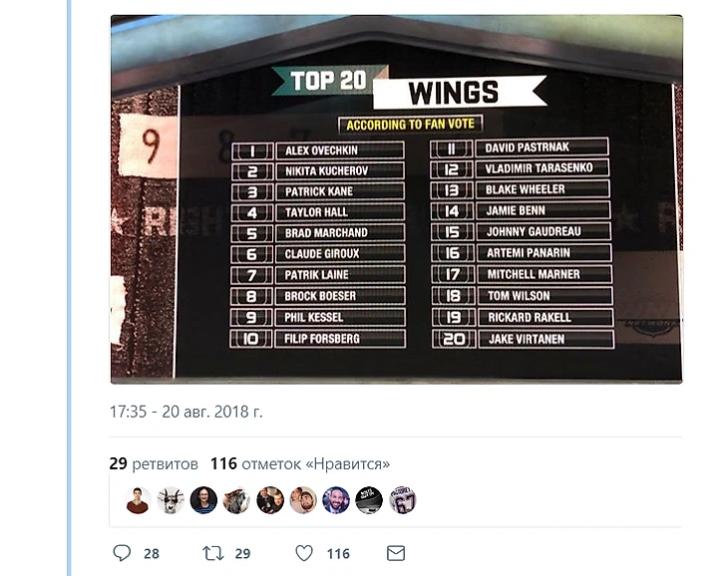Like the tweet with heart icon
This screenshot has height=576, width=728.
pos(304,553)
